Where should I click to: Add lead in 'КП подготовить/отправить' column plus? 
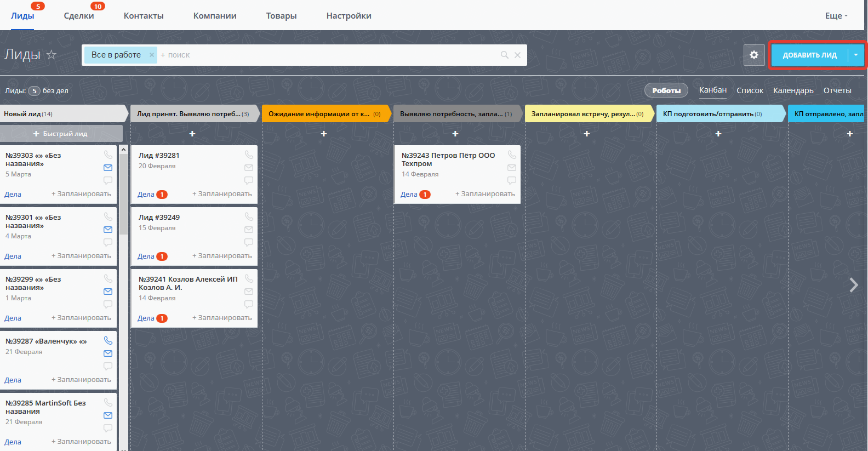(x=718, y=134)
